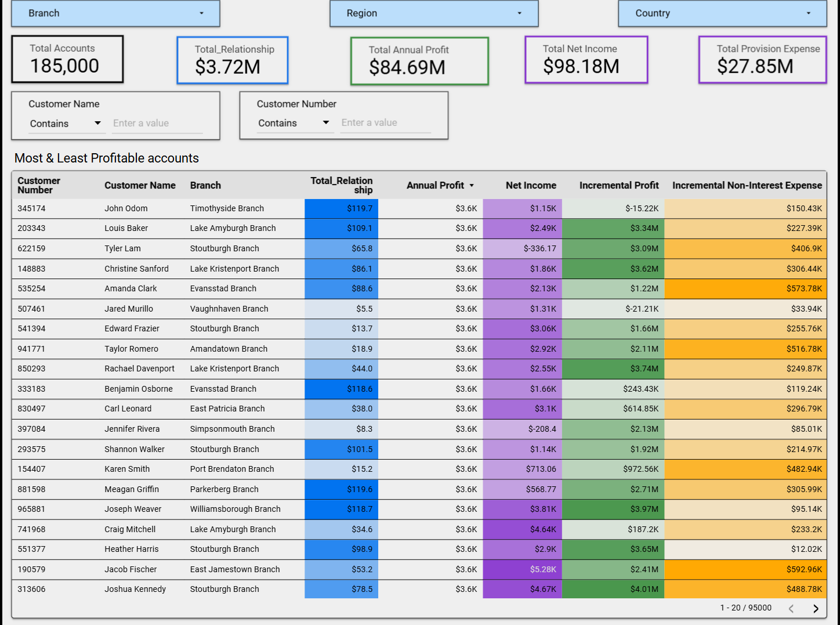Image resolution: width=840 pixels, height=625 pixels.
Task: Open the Branch filter dropdown
Action: point(115,13)
